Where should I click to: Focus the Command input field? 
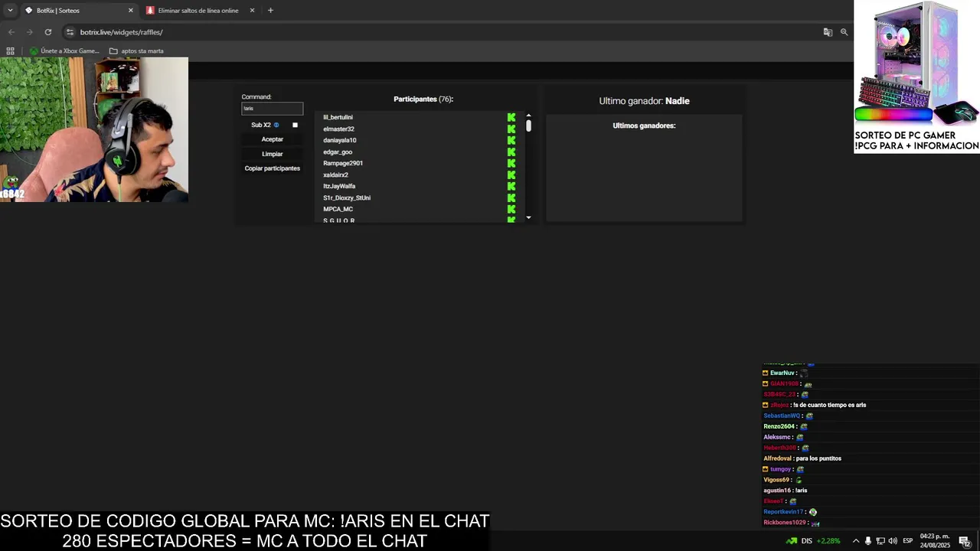(273, 109)
